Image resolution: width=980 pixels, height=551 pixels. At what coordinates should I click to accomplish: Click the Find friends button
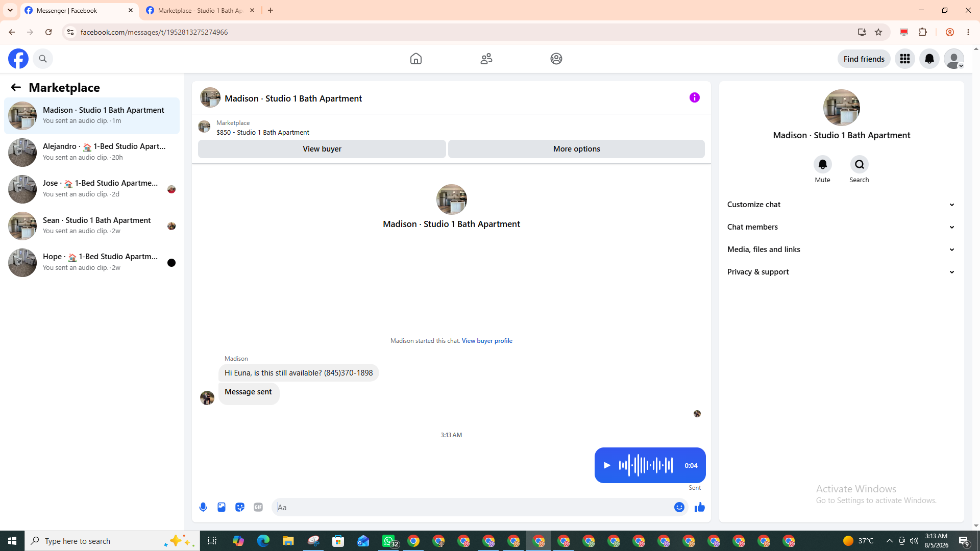pyautogui.click(x=864, y=59)
